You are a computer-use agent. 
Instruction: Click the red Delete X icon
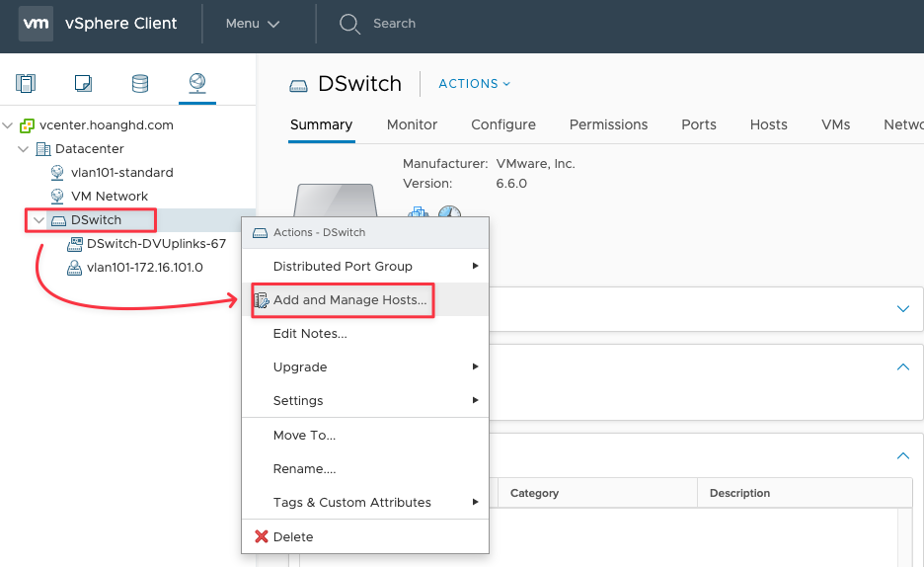261,536
